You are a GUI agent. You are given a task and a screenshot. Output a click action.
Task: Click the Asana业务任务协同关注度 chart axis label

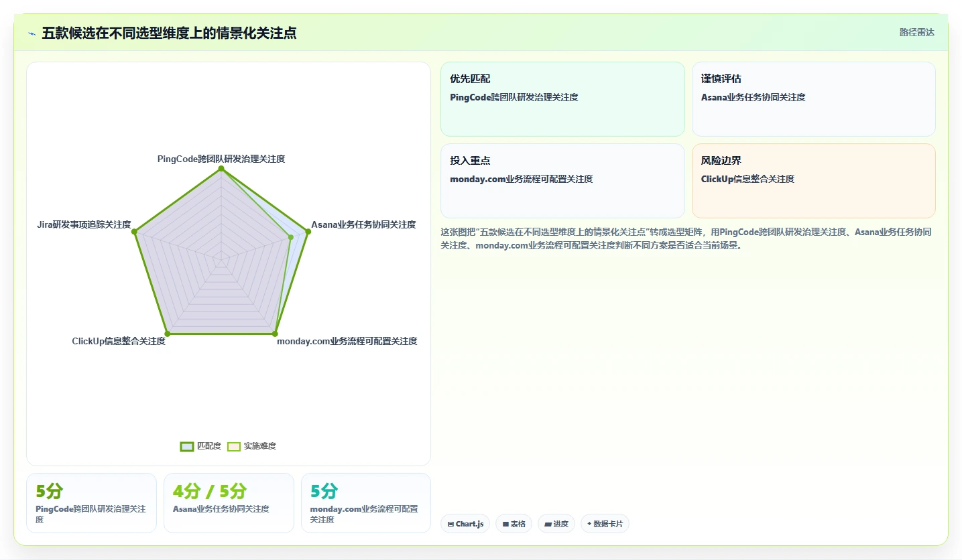363,224
